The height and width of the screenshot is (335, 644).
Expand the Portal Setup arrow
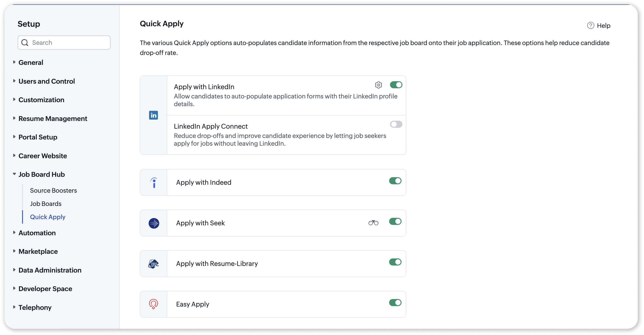pyautogui.click(x=14, y=137)
